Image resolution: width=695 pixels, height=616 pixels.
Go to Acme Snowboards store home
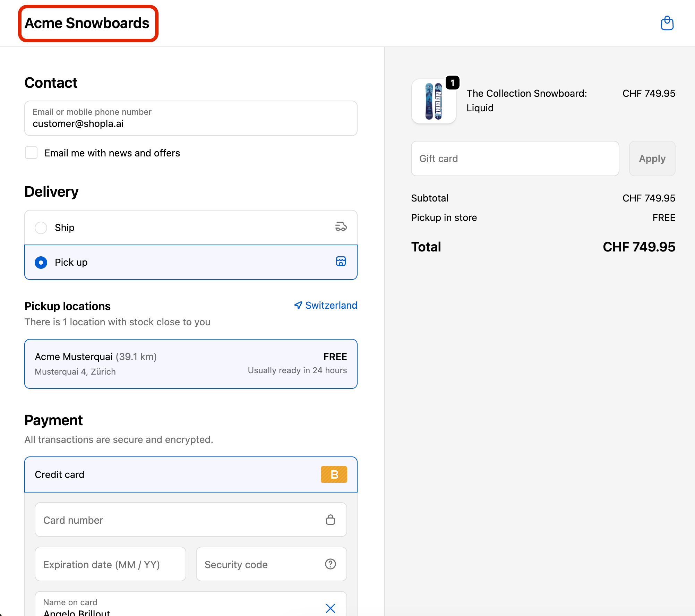click(87, 23)
